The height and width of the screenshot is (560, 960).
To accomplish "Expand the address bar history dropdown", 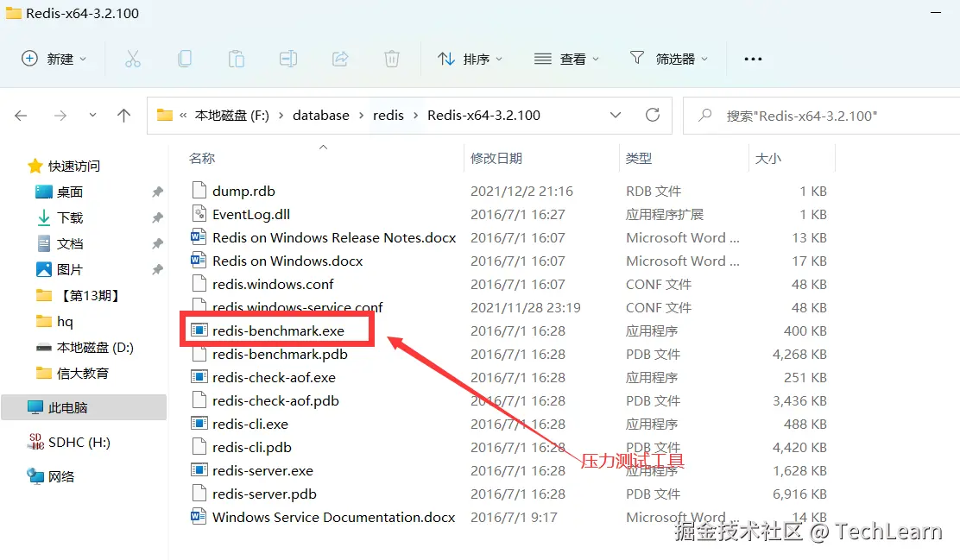I will click(616, 115).
